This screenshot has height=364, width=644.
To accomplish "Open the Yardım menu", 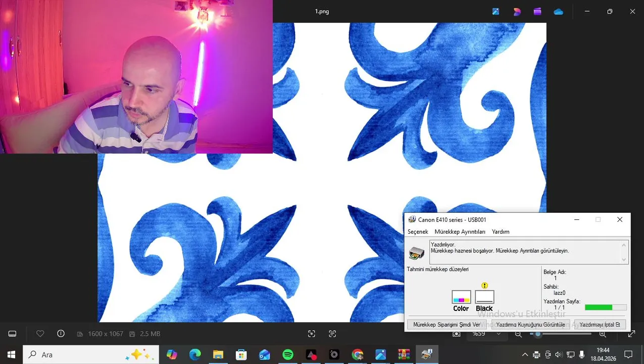I will 501,232.
